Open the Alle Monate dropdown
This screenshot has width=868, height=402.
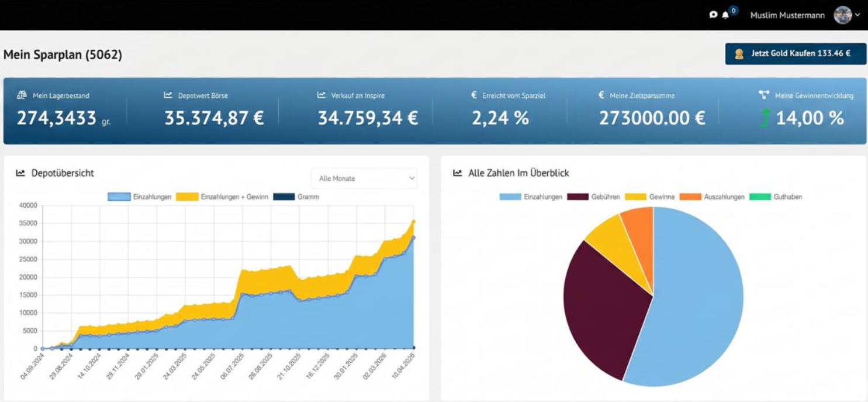coord(364,178)
